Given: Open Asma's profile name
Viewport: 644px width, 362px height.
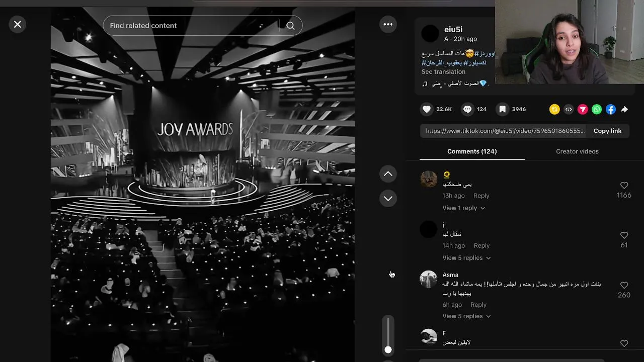Looking at the screenshot, I should (x=450, y=275).
